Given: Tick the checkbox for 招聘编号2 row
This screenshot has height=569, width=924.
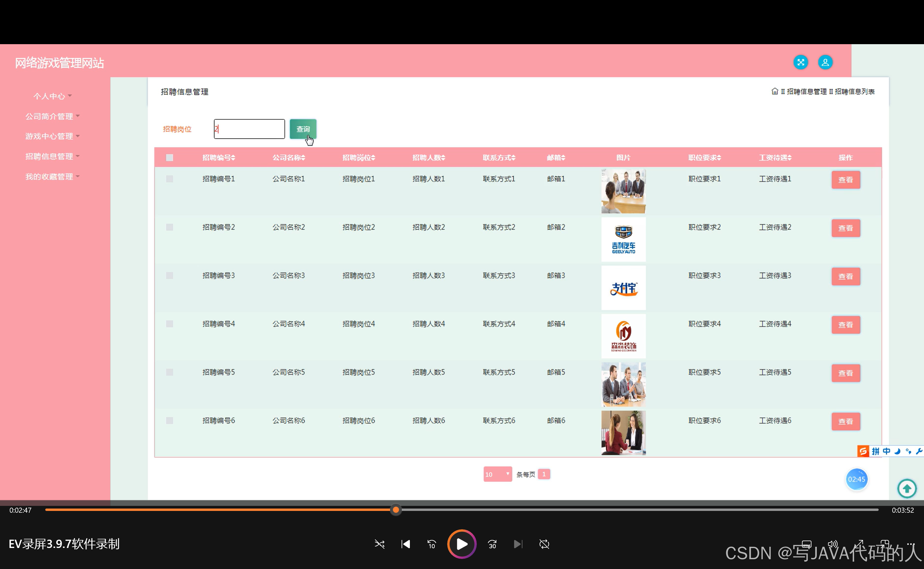Looking at the screenshot, I should click(170, 227).
